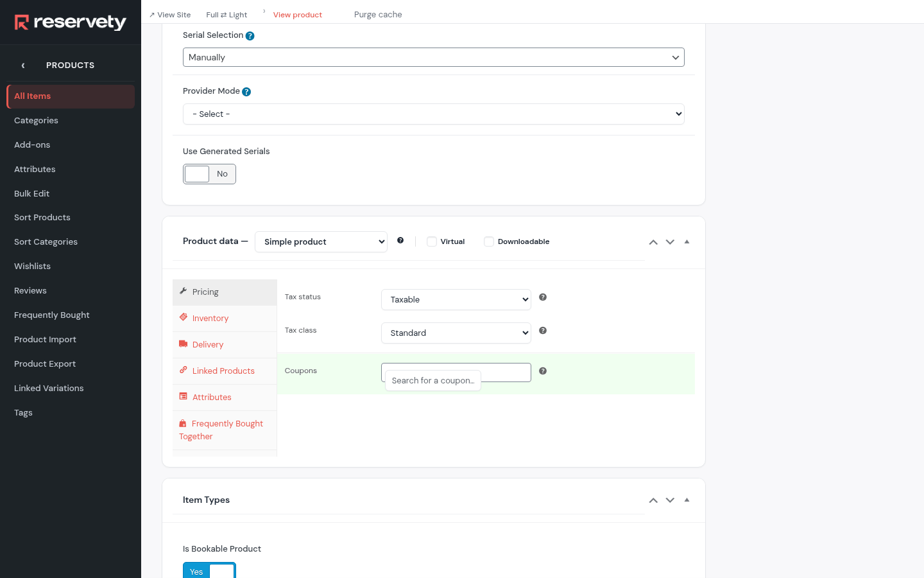Screen dimensions: 924x578
Task: Open Frequently Bought Together tab
Action: pyautogui.click(x=225, y=430)
